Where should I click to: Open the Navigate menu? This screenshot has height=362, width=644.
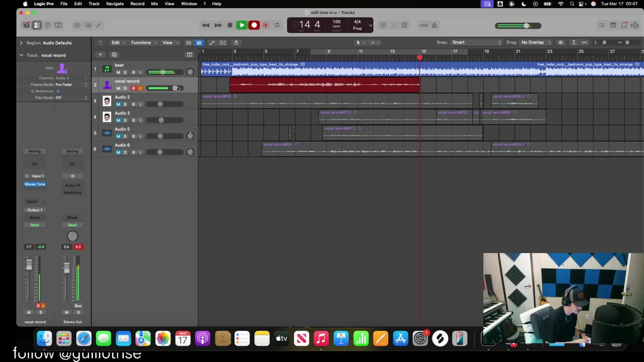coord(115,4)
